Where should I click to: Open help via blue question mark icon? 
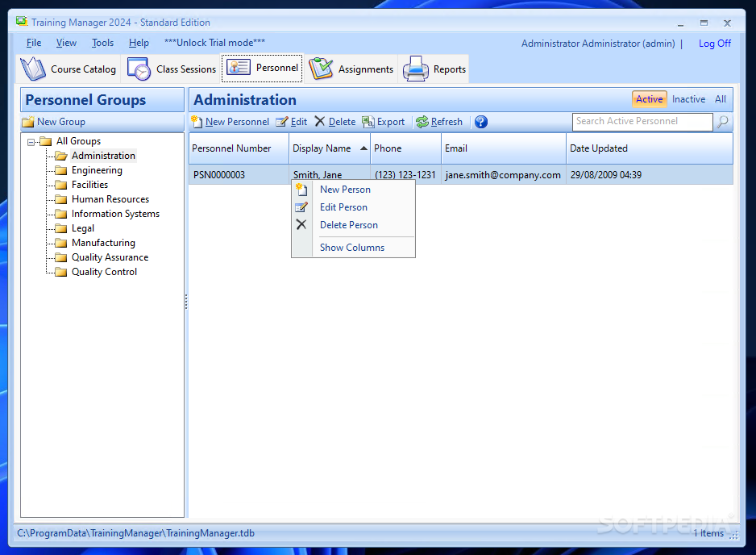[480, 122]
